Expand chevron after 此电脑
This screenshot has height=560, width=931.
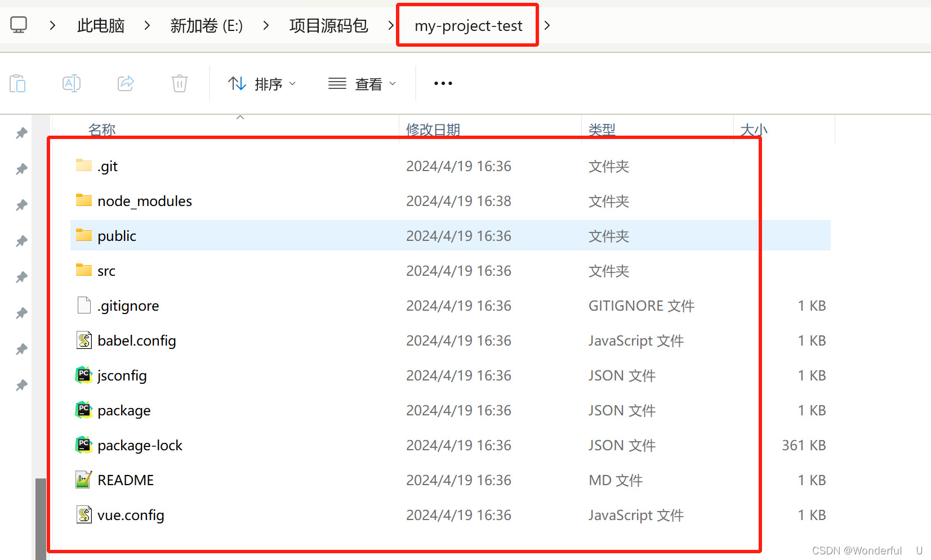tap(147, 25)
